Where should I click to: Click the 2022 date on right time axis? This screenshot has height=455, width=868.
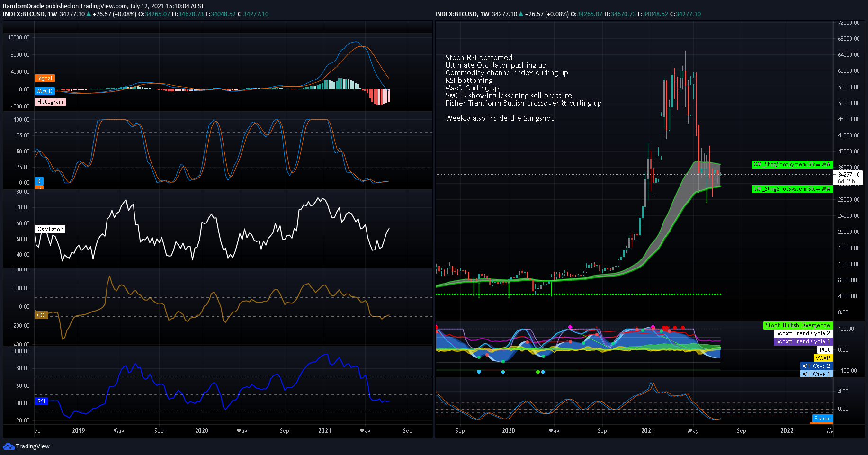coord(787,431)
